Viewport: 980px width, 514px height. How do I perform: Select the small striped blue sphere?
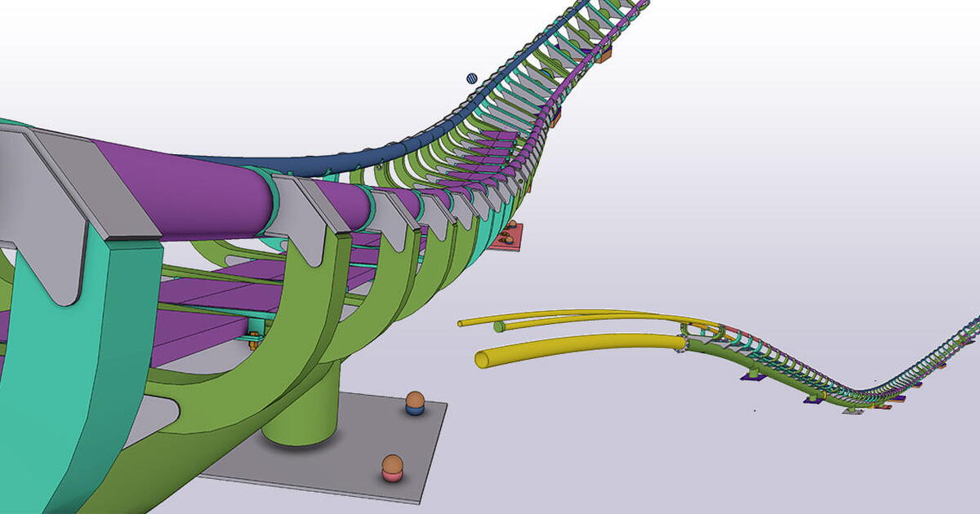tap(471, 79)
